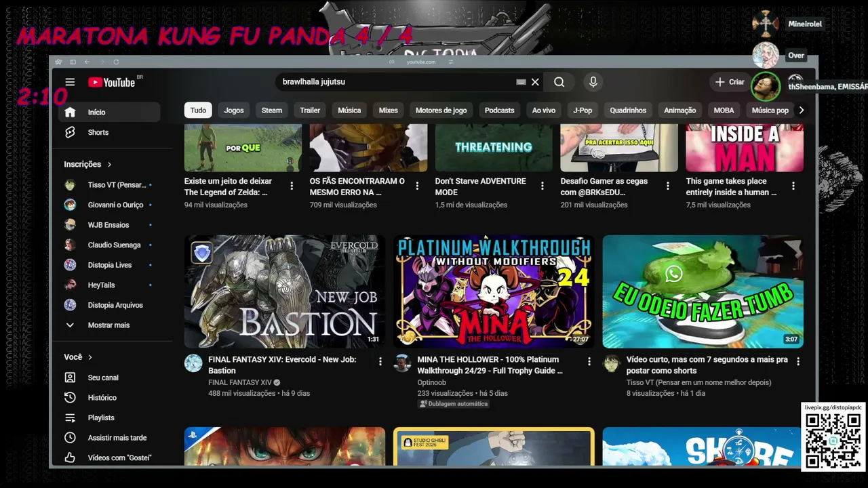
Task: Start voice search with the microphone icon
Action: coord(593,82)
